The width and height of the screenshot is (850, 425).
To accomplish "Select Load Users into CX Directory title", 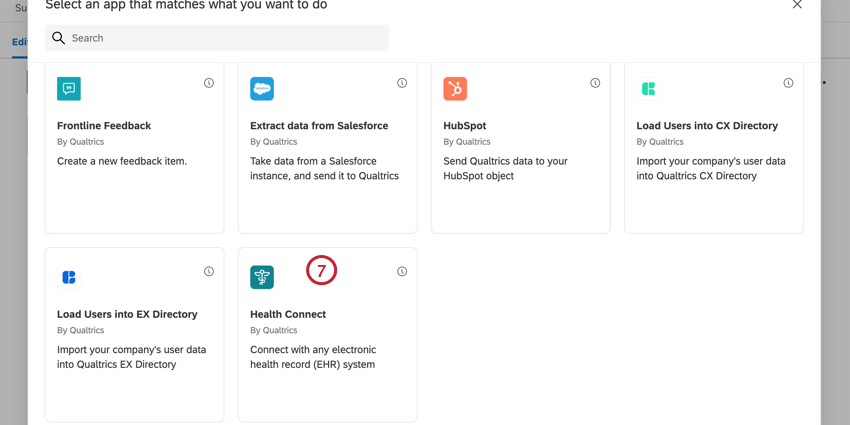I will 707,126.
